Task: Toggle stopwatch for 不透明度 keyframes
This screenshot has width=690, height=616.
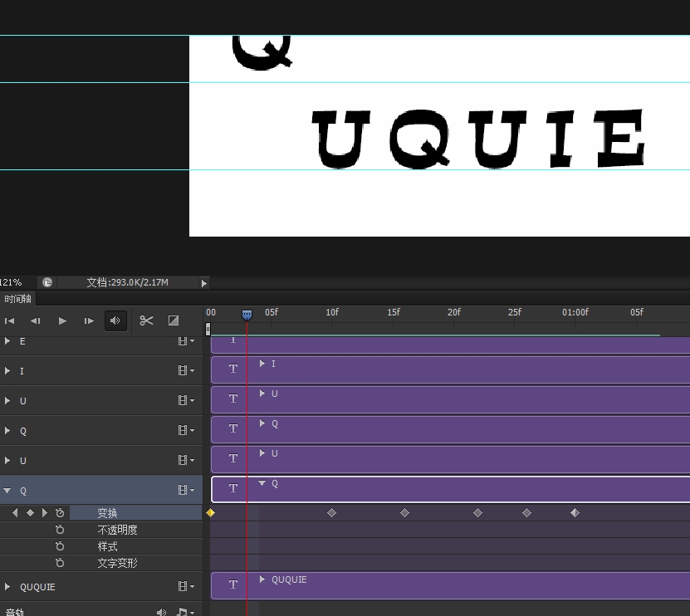Action: pos(60,530)
